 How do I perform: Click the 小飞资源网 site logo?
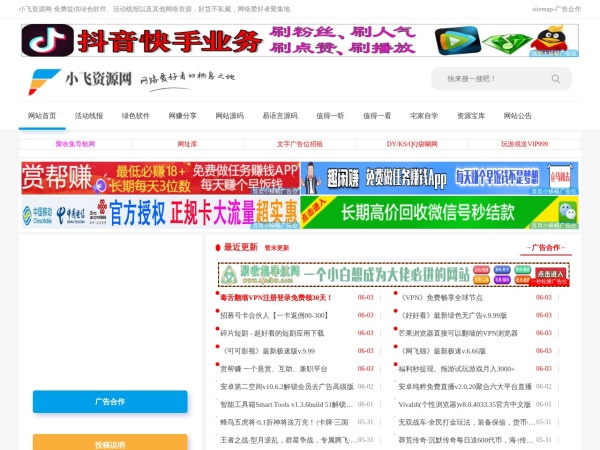click(x=132, y=81)
